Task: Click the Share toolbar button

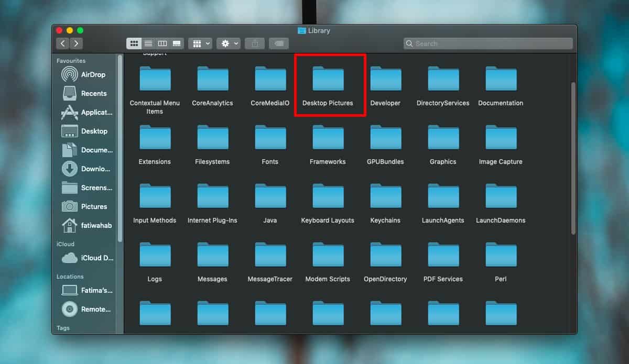Action: pyautogui.click(x=255, y=43)
